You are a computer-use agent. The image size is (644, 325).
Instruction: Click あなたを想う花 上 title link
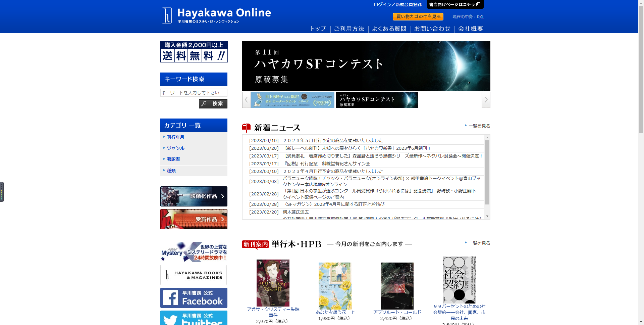(335, 312)
